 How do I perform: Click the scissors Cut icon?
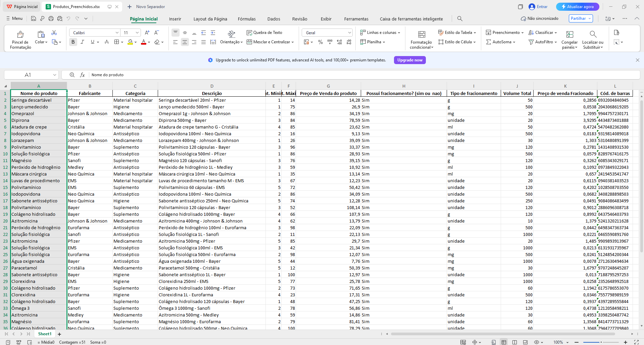[54, 33]
